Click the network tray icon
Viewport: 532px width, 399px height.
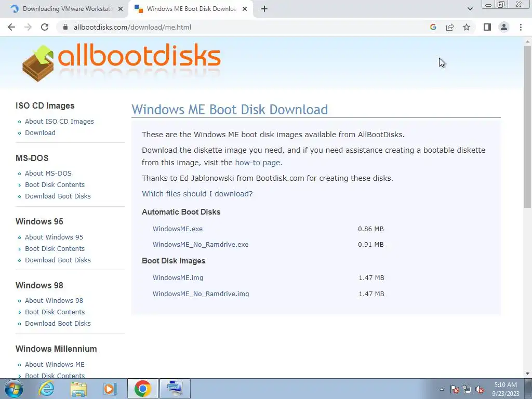[x=467, y=389]
